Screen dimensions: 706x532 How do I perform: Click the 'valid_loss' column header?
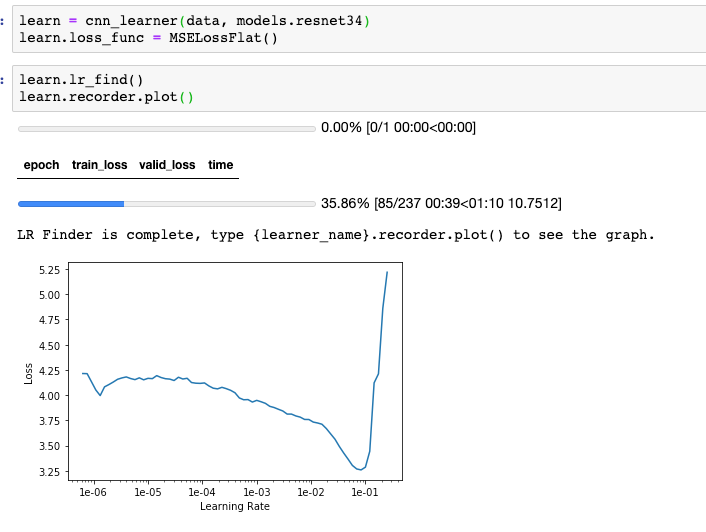pyautogui.click(x=167, y=165)
